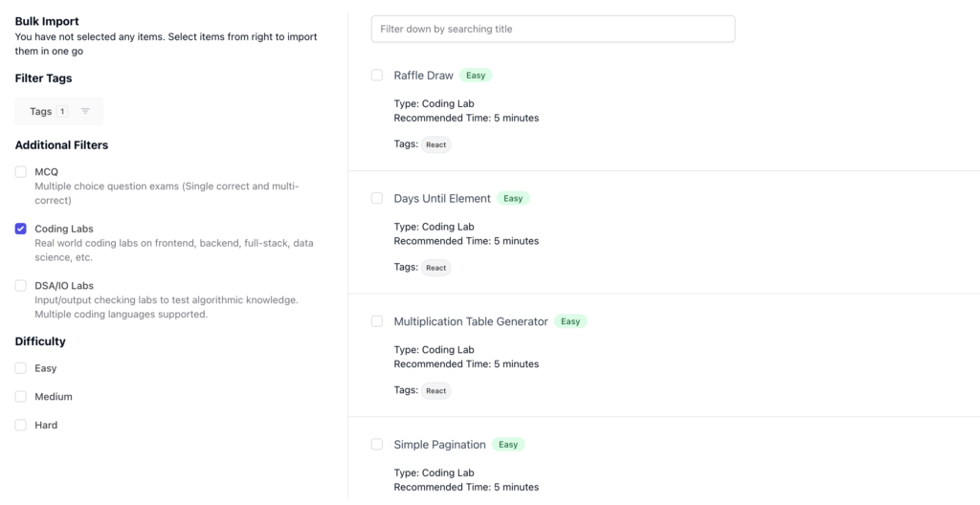Open the Days Until Element title

tap(442, 198)
